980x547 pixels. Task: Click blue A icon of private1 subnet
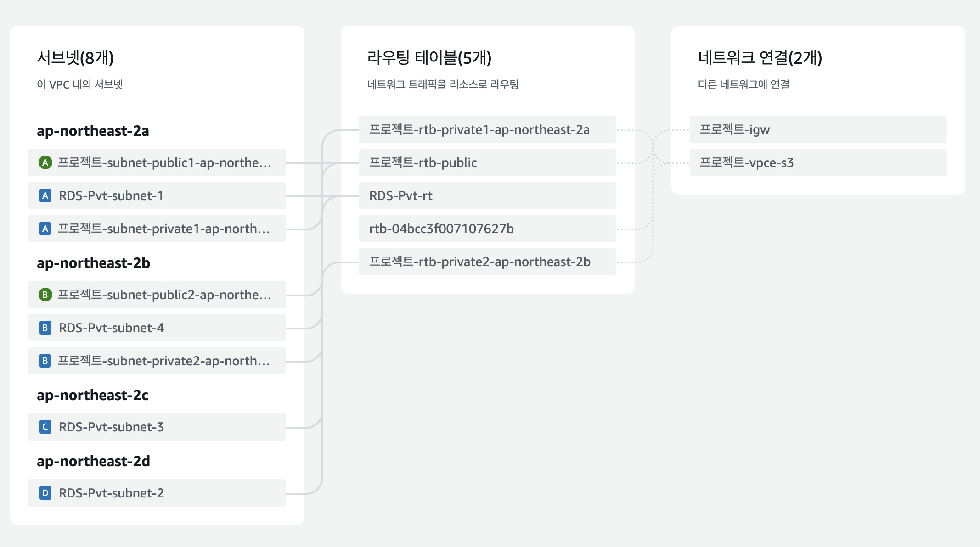(45, 229)
